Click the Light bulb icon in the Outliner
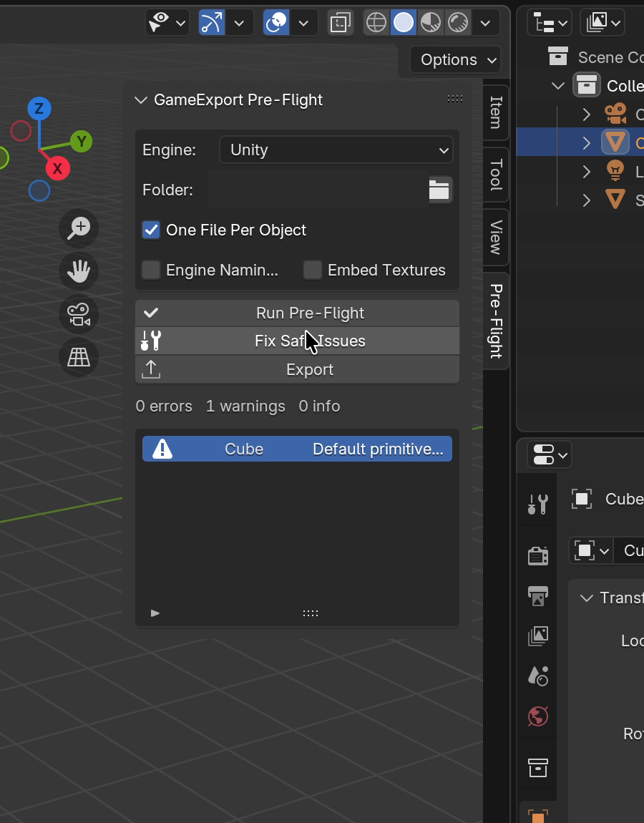Viewport: 644px width, 823px height. pos(615,170)
